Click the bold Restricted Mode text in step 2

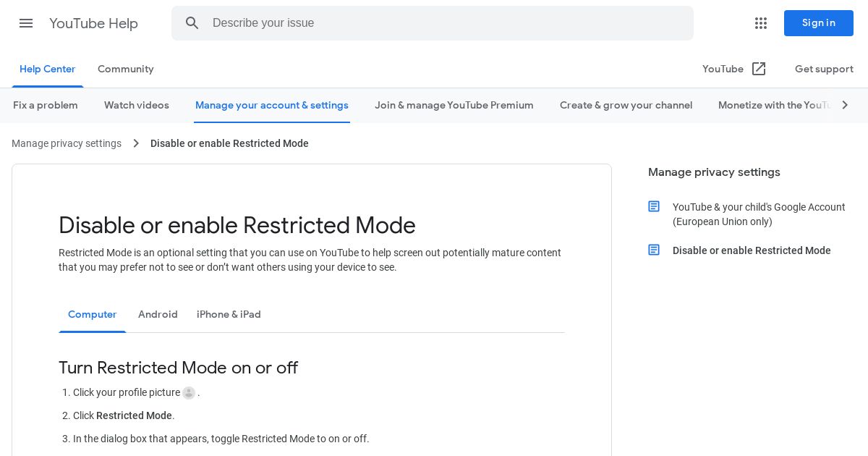tap(134, 415)
